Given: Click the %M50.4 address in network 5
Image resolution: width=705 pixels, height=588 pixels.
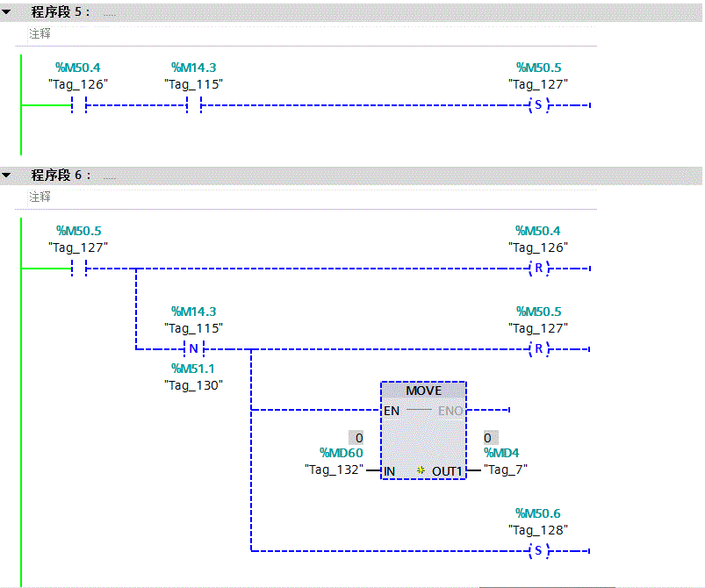Looking at the screenshot, I should click(x=78, y=68).
